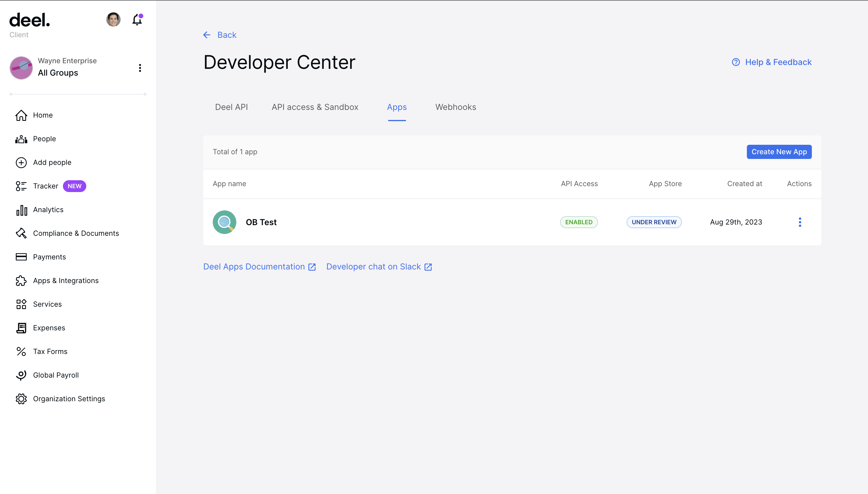Click the Deel logo
Viewport: 868px width, 494px height.
30,20
